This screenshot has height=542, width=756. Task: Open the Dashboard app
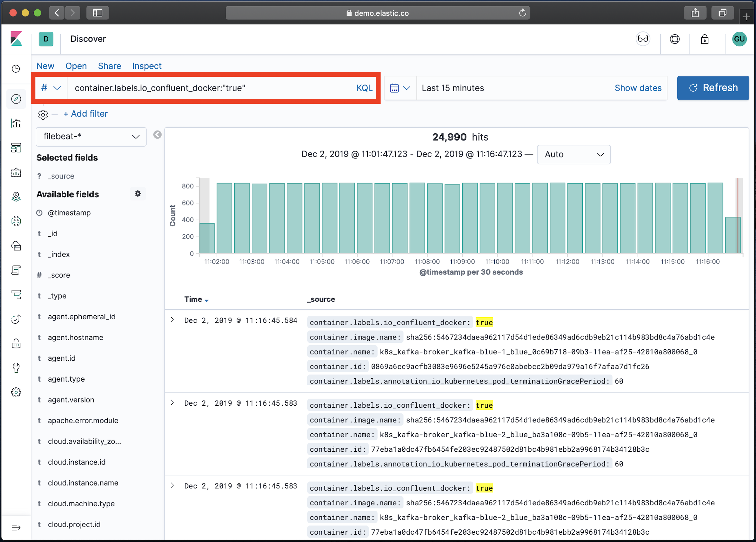pyautogui.click(x=16, y=148)
